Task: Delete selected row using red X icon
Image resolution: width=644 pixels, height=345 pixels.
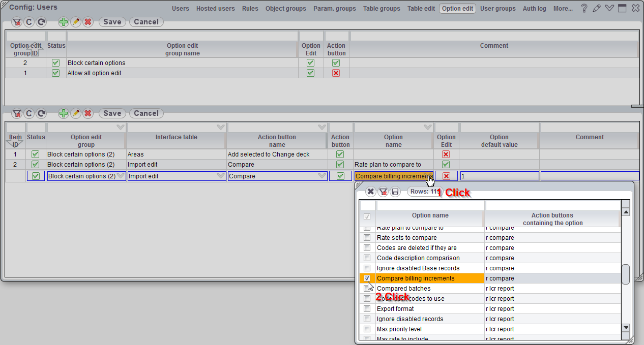Action: [x=87, y=113]
